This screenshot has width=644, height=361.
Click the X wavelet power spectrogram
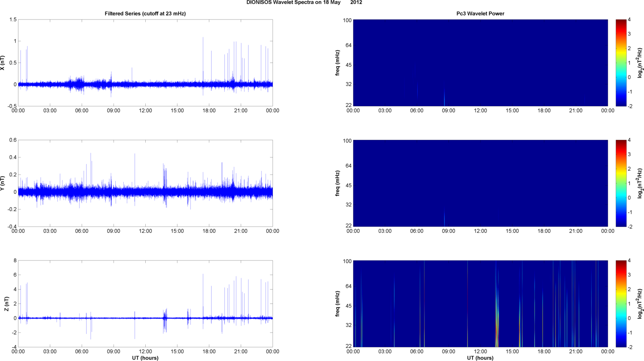pos(480,63)
